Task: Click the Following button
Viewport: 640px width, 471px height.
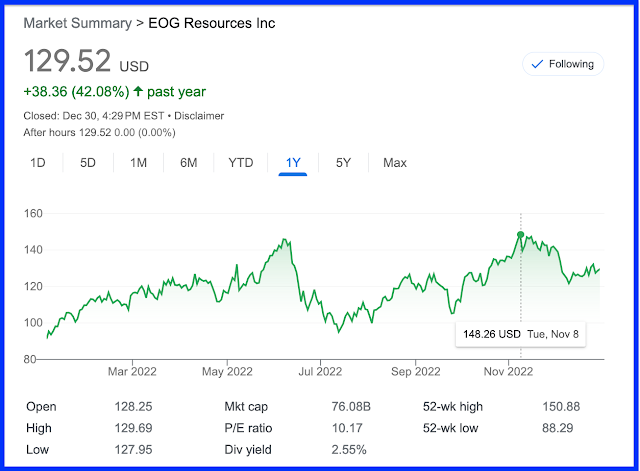Action: coord(563,64)
